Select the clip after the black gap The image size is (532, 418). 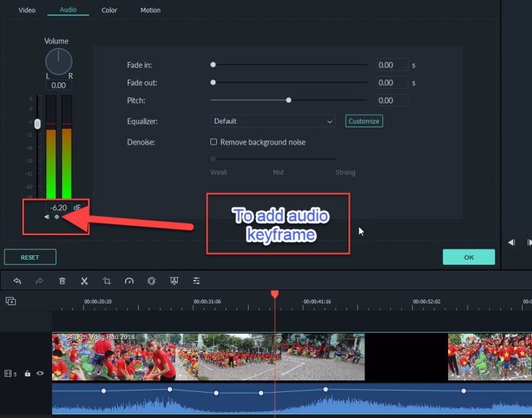point(490,357)
